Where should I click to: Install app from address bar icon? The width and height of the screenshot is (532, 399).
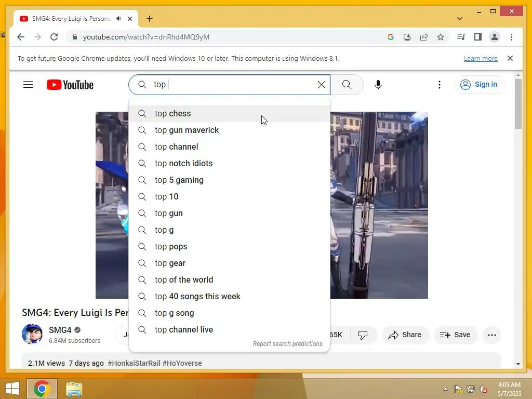pyautogui.click(x=407, y=37)
